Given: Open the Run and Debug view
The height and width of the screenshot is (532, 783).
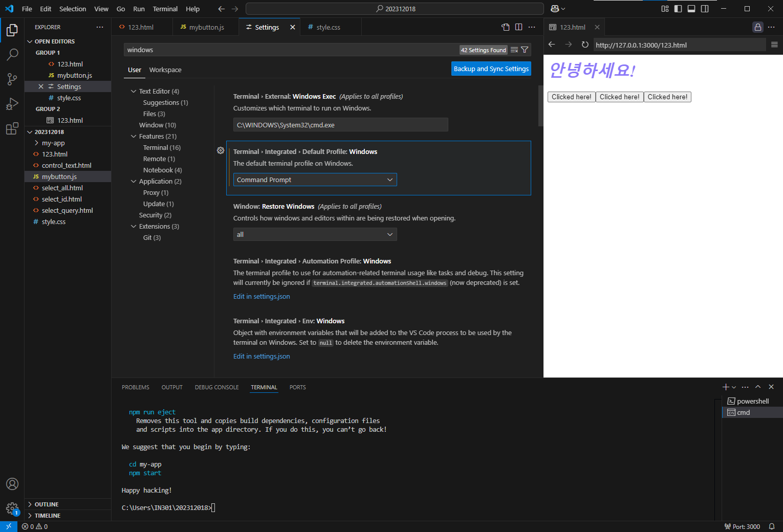Looking at the screenshot, I should tap(12, 104).
